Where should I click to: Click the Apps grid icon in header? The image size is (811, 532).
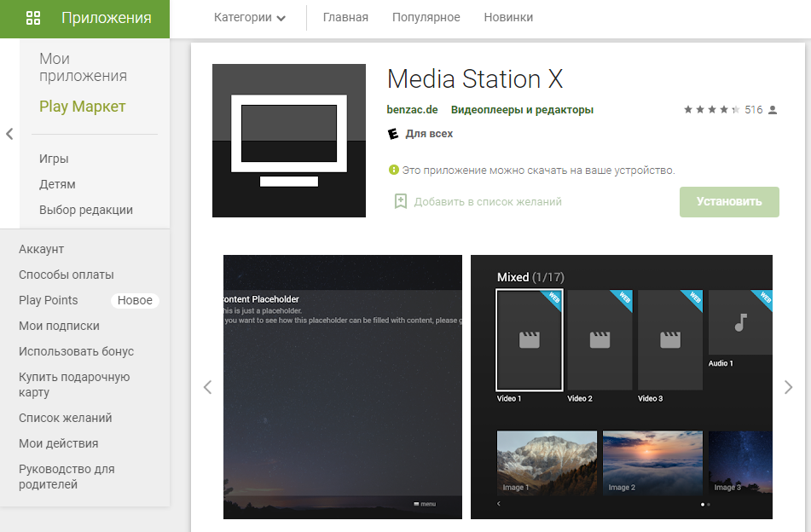33,18
